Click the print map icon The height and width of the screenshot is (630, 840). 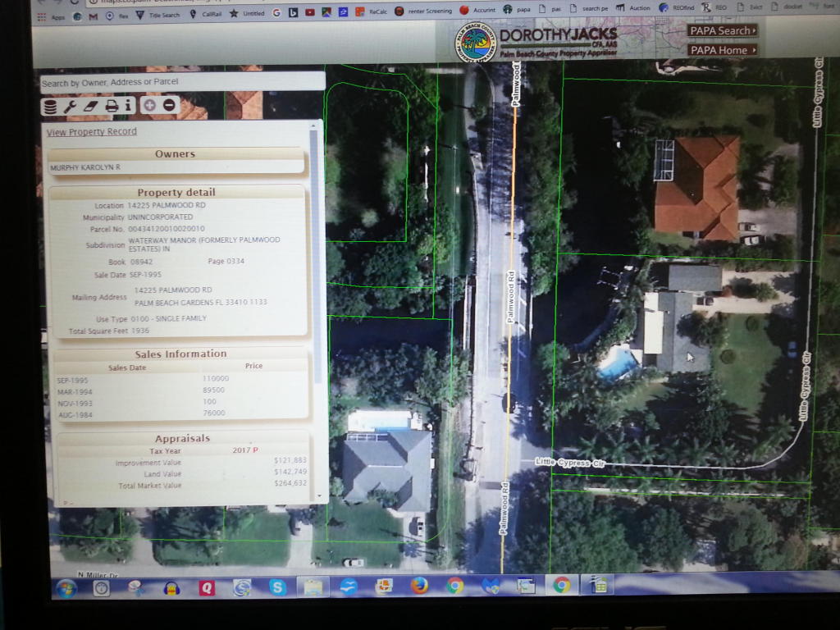[x=112, y=106]
